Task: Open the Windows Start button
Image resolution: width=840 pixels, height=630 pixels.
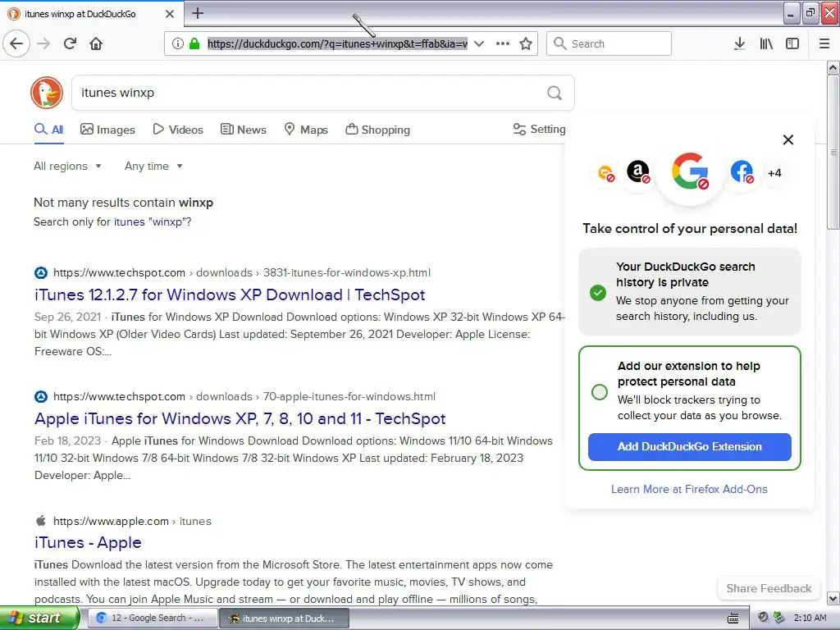Action: tap(39, 618)
